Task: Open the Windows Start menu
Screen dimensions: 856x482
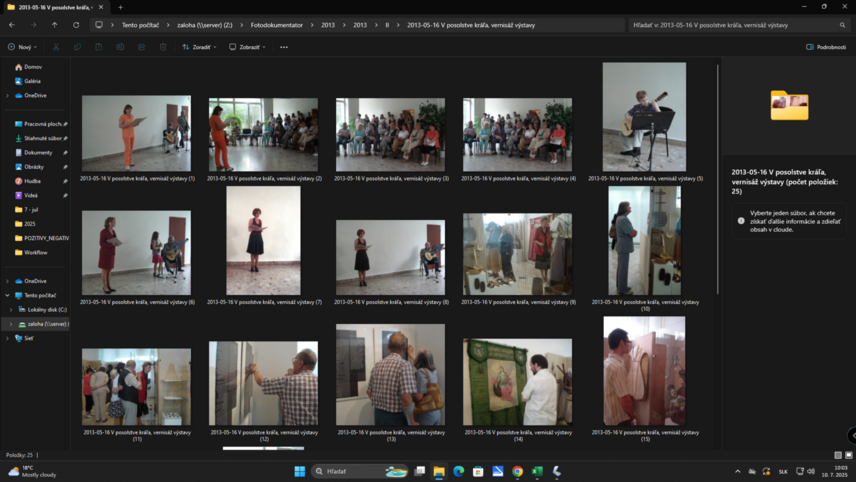Action: (x=300, y=471)
